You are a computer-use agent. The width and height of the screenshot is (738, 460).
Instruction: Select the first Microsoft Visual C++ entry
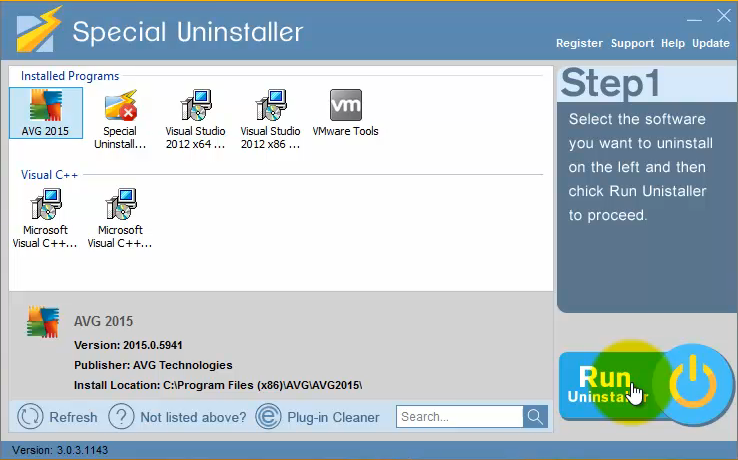pos(45,218)
